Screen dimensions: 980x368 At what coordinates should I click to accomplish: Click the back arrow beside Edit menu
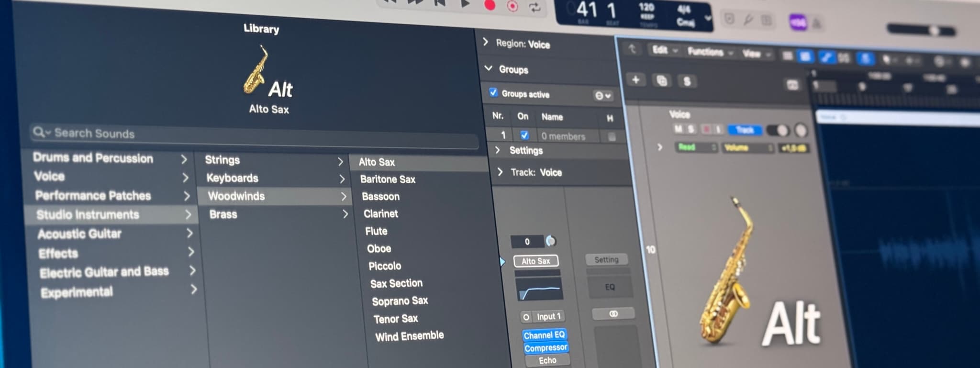tap(632, 49)
